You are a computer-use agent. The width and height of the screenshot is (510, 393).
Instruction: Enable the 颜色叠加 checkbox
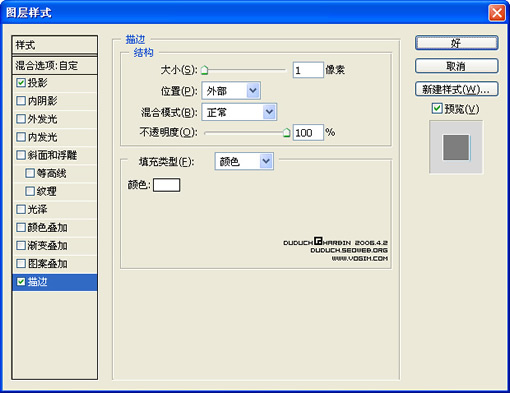tap(21, 227)
